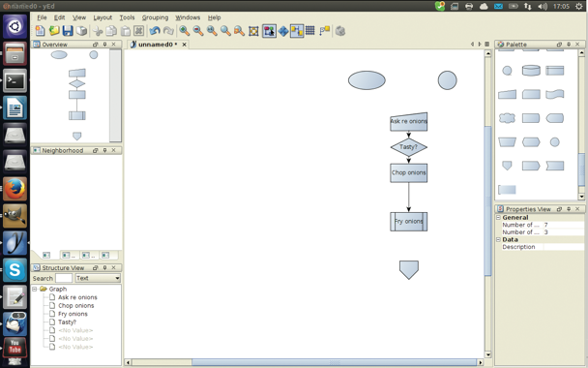
Task: Click the orange area-zoom magnifier icon
Action: click(239, 31)
